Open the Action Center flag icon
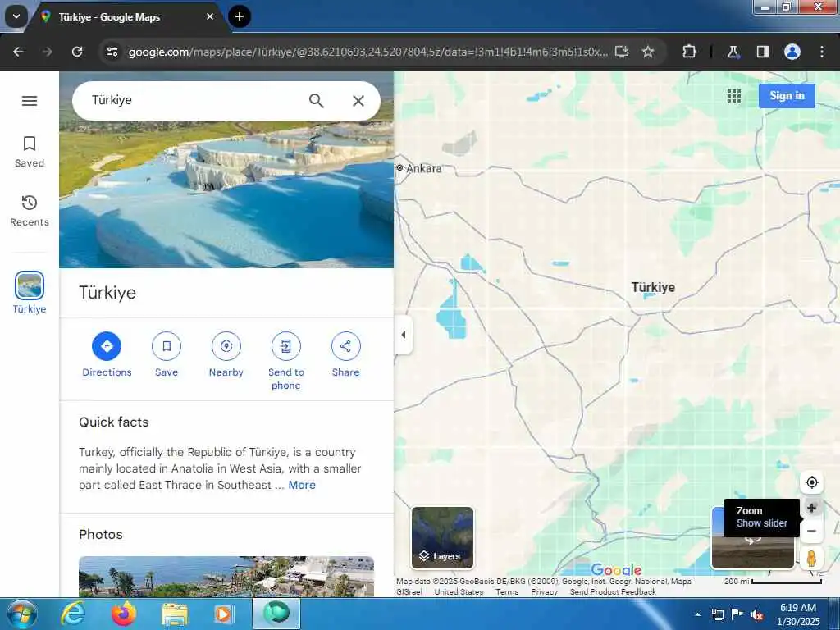Screen dimensions: 840x630 (x=737, y=614)
